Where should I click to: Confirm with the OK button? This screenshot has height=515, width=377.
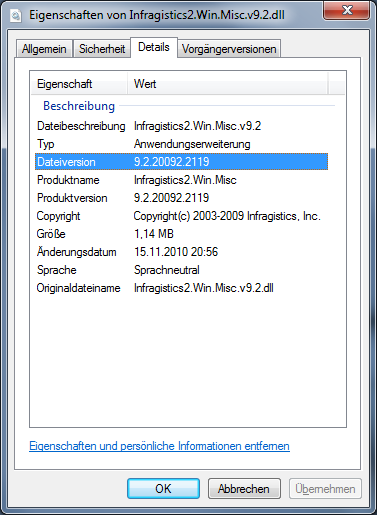[163, 489]
